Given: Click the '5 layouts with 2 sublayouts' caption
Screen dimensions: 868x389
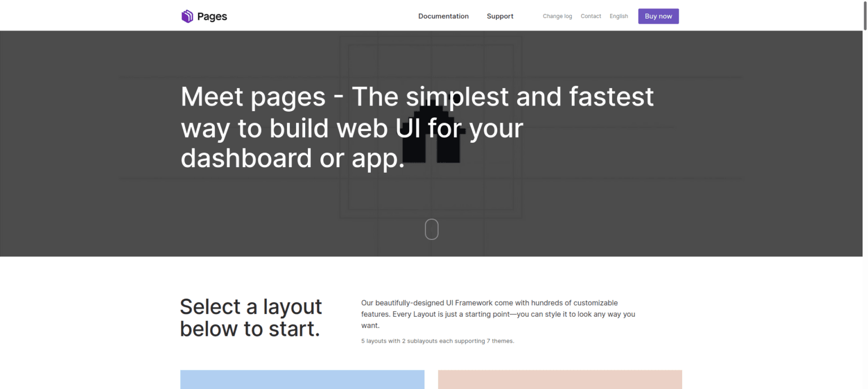Looking at the screenshot, I should [437, 340].
